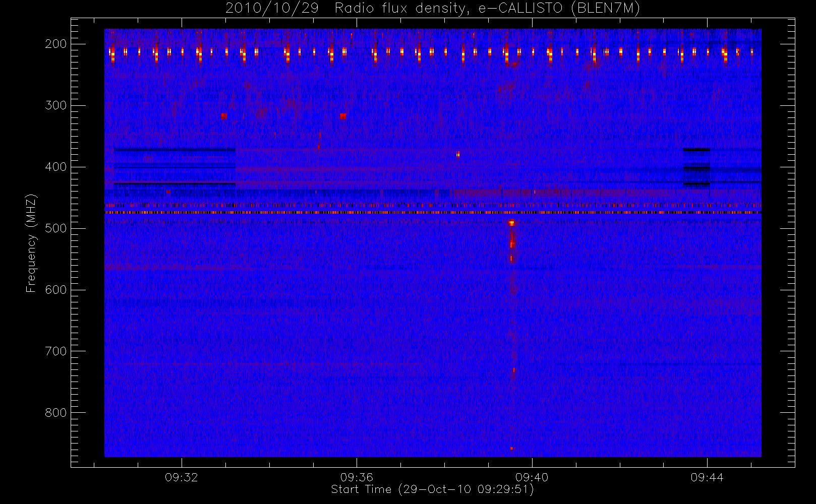Click the 300 frequency axis label
816x504 pixels.
click(56, 105)
